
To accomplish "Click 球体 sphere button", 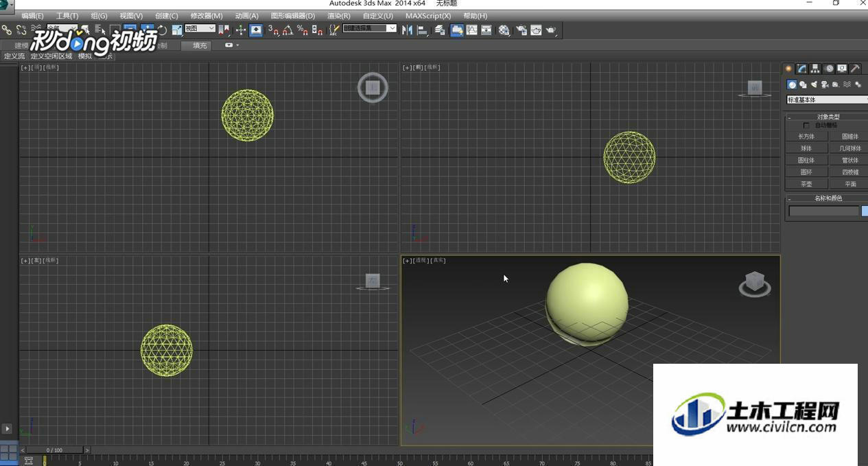I will coord(806,148).
